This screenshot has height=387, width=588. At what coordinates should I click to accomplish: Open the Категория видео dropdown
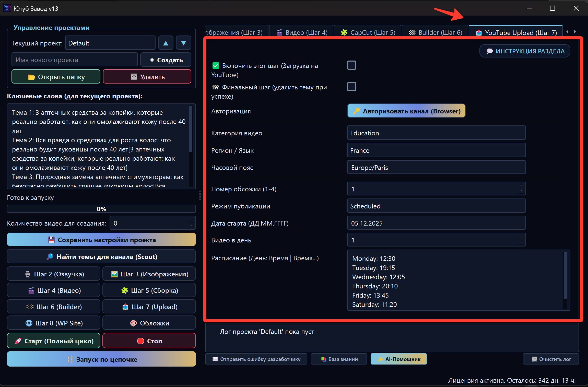click(x=436, y=133)
